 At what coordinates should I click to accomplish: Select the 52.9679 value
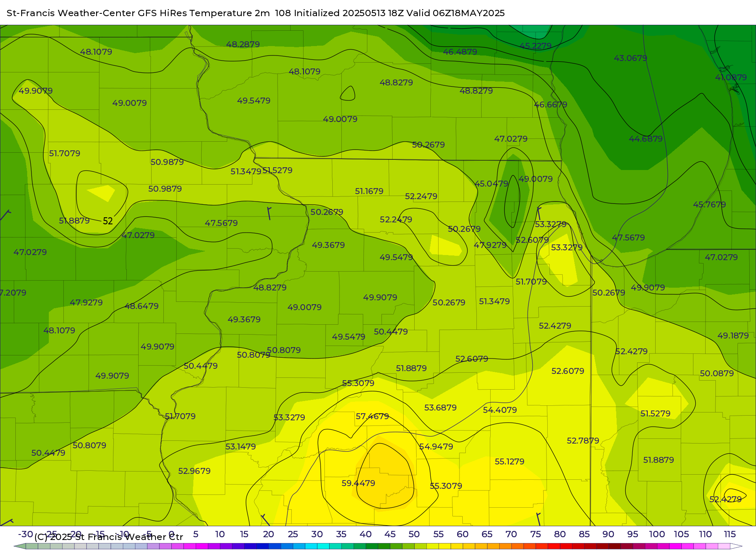[x=194, y=471]
